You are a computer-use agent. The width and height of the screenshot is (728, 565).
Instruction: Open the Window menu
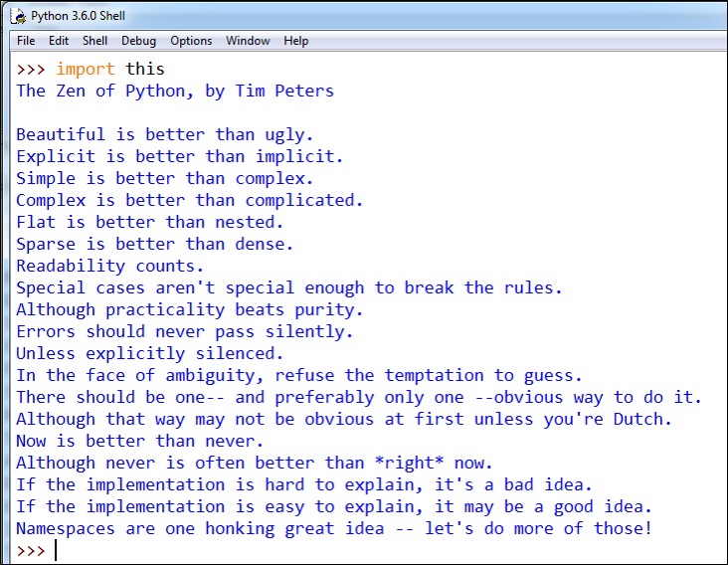248,41
